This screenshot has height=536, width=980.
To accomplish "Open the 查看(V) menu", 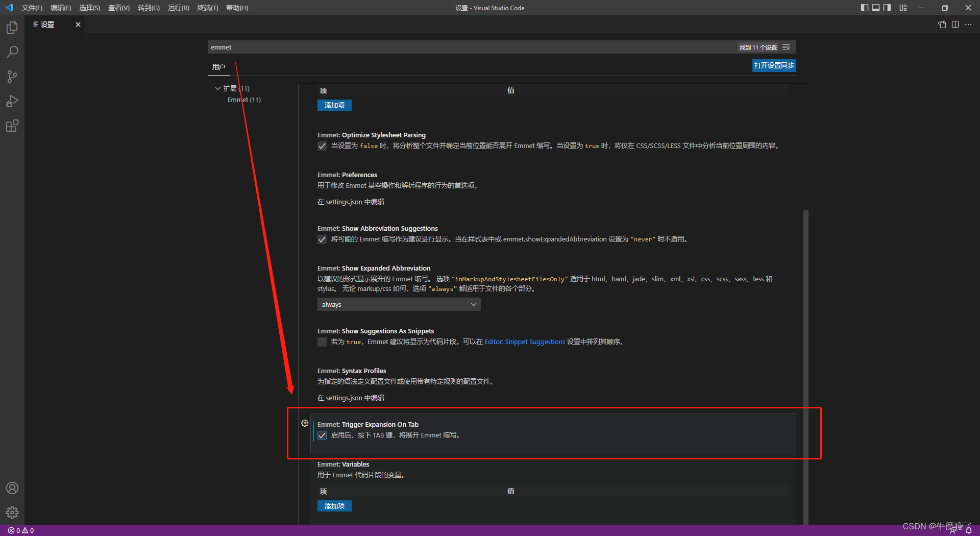I will [119, 8].
